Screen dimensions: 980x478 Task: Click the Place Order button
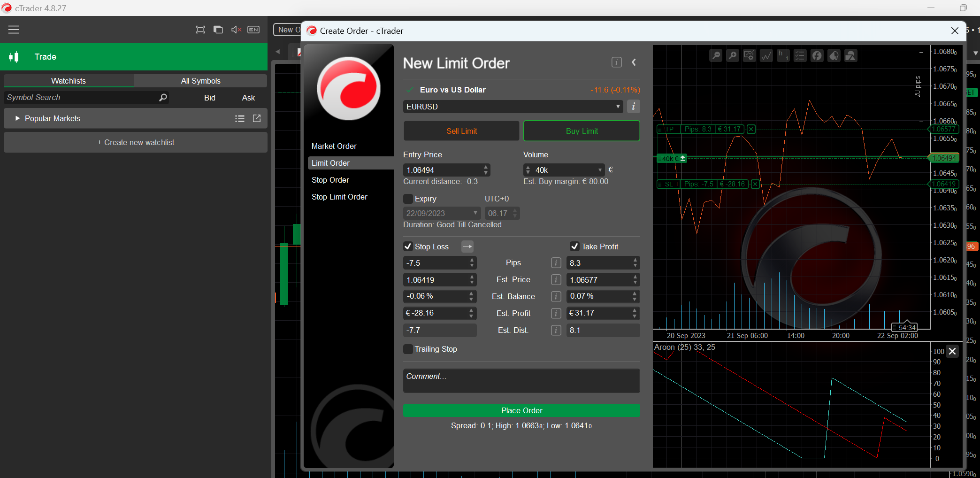click(521, 410)
